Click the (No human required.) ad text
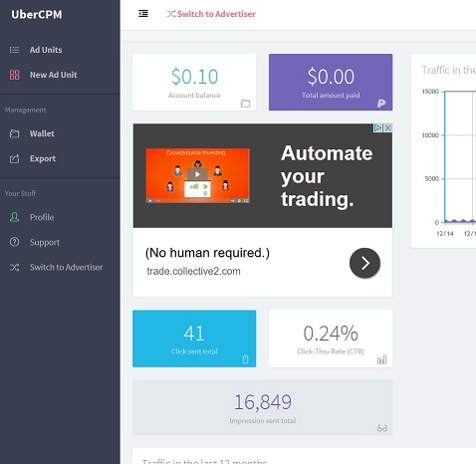 [x=207, y=253]
